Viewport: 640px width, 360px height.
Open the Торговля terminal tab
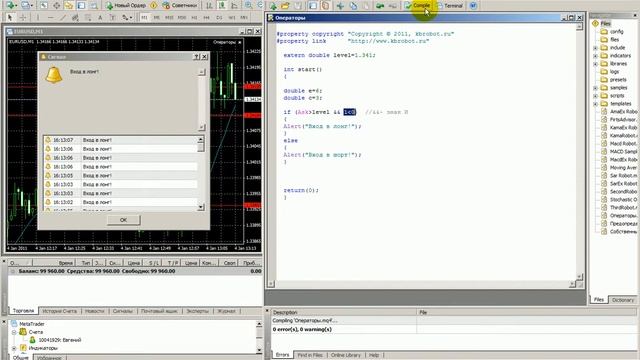click(x=23, y=311)
